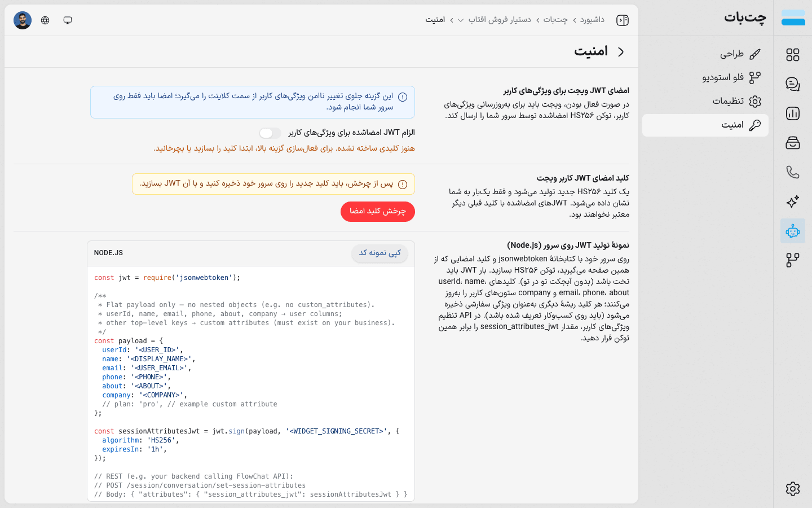812x508 pixels.
Task: Select امنیت menu item
Action: coord(705,125)
